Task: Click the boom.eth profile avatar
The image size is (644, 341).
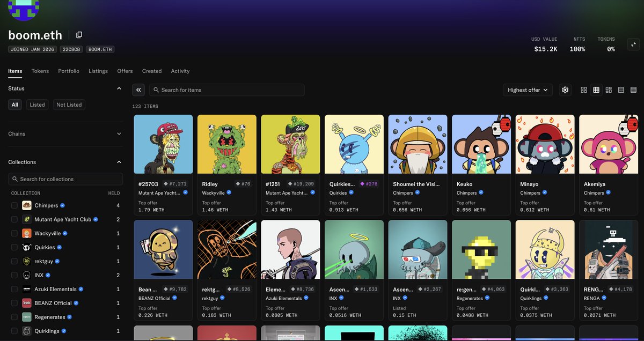Action: tap(23, 9)
